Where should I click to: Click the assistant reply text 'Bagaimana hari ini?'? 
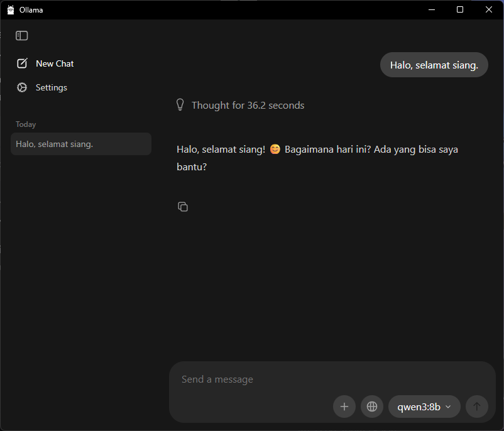click(327, 150)
